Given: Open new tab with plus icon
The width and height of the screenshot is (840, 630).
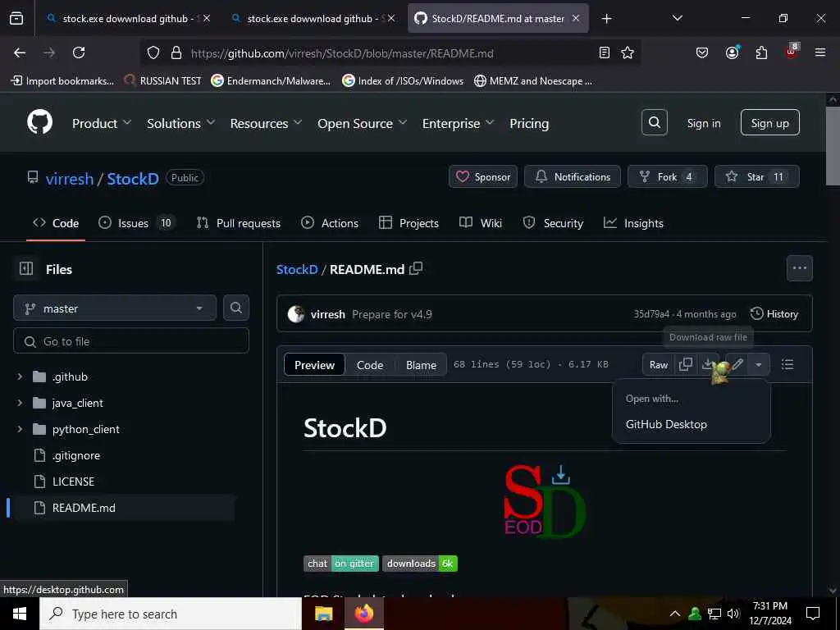Looking at the screenshot, I should pos(606,19).
